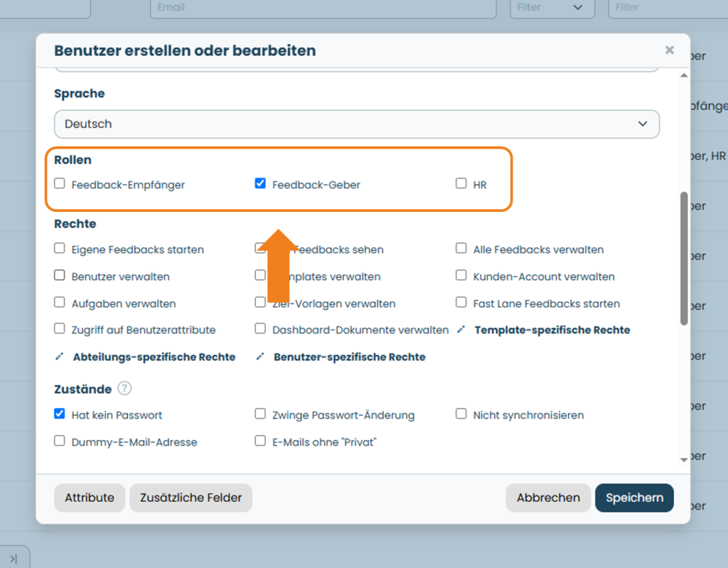This screenshot has width=728, height=568.
Task: Enable the Feedback-Empfänger role checkbox
Action: (x=60, y=183)
